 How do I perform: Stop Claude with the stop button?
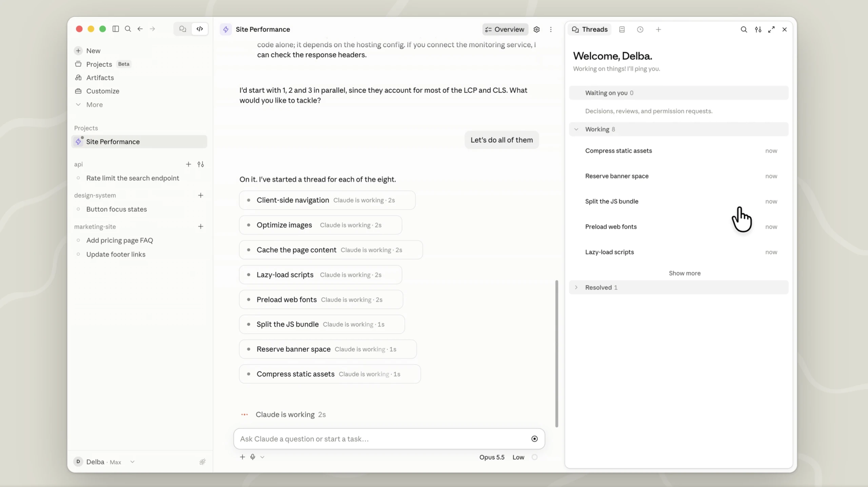[x=534, y=439]
